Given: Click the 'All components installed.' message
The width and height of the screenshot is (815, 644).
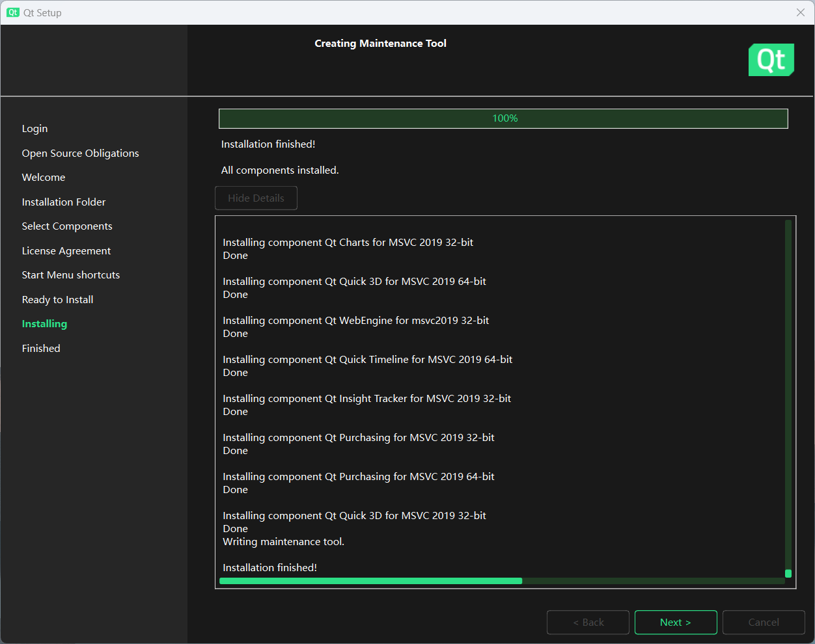Looking at the screenshot, I should (x=280, y=170).
